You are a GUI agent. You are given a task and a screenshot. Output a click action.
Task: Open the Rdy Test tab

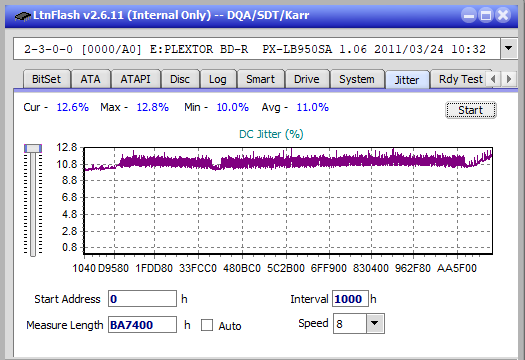coord(461,79)
